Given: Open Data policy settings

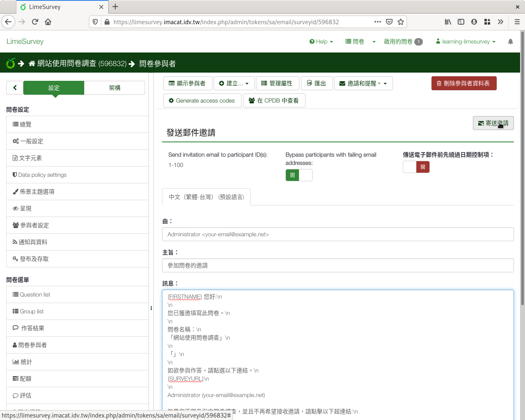Looking at the screenshot, I should (x=78, y=175).
